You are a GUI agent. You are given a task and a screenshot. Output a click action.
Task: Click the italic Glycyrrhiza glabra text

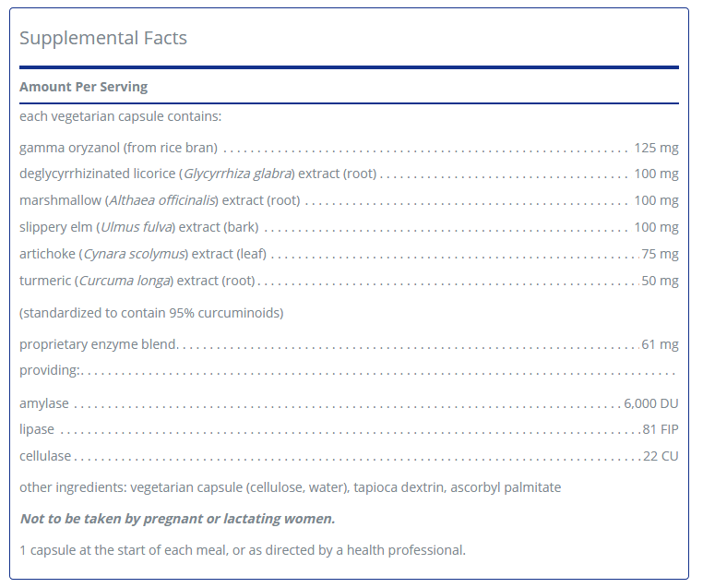tap(238, 174)
